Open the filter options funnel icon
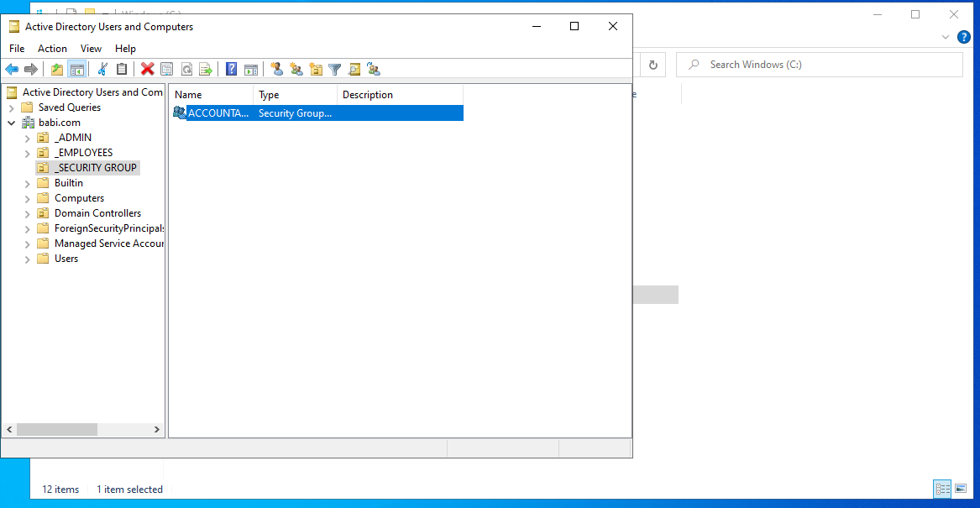The height and width of the screenshot is (508, 980). [334, 69]
